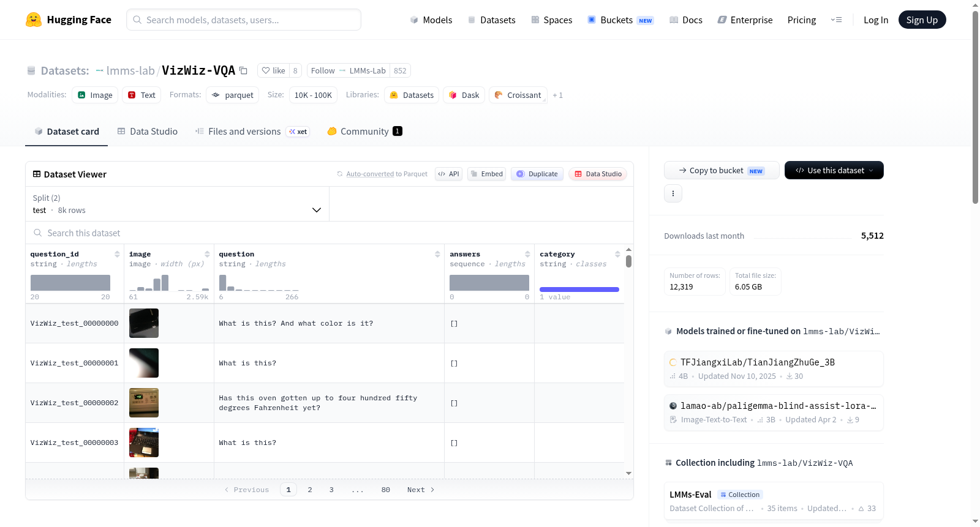Click the heart like button
The image size is (980, 527).
pyautogui.click(x=273, y=70)
